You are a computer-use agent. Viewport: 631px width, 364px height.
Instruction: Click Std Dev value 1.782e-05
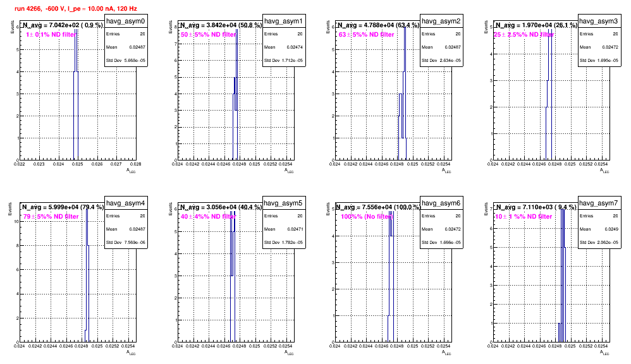293,243
